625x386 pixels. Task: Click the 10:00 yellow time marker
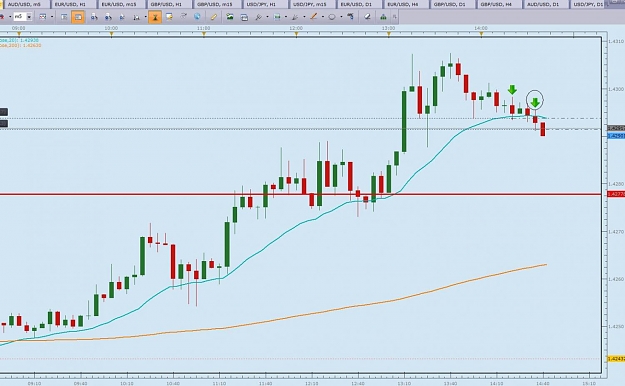pyautogui.click(x=111, y=34)
